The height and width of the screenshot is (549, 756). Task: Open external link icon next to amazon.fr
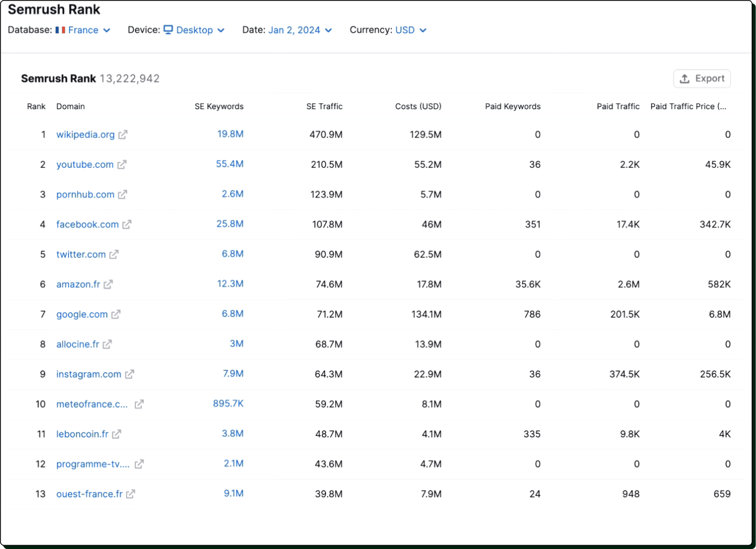pos(108,284)
